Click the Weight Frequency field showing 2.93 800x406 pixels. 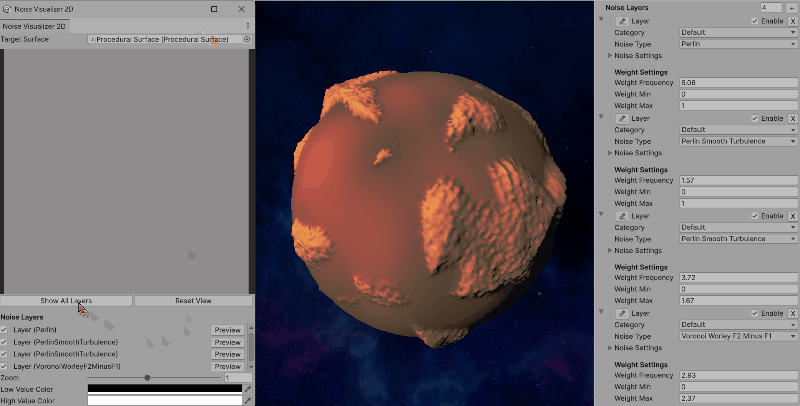click(738, 375)
